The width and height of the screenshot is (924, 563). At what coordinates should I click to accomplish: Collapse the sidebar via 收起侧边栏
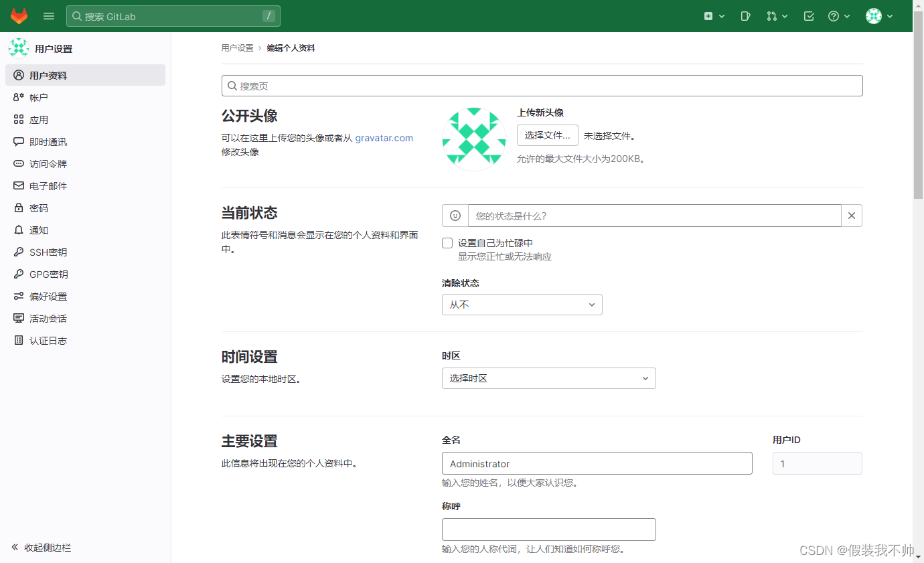tap(42, 548)
